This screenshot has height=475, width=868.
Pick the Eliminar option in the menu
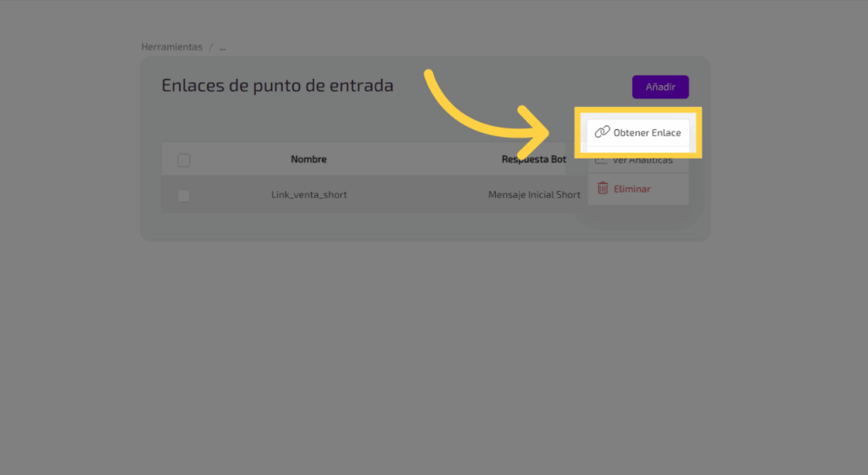(632, 188)
